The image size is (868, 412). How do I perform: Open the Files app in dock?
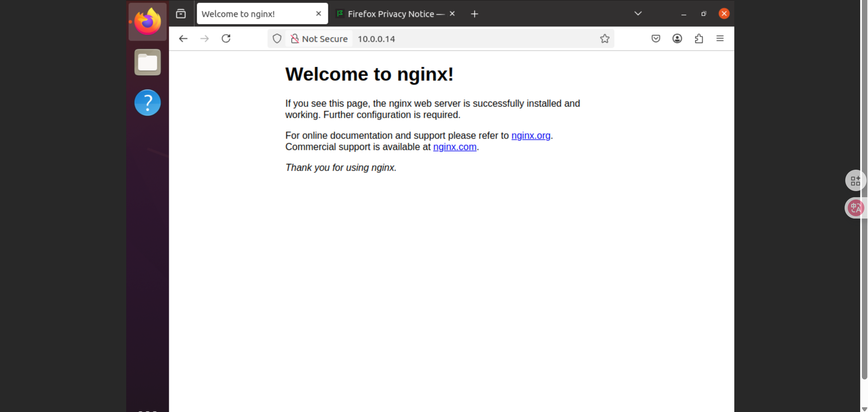click(x=147, y=62)
